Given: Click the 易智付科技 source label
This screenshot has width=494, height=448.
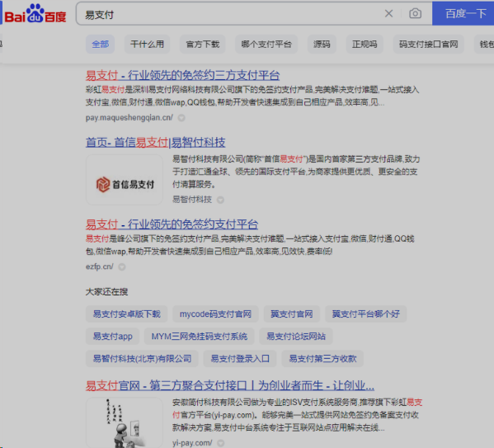Looking at the screenshot, I should click(192, 200).
